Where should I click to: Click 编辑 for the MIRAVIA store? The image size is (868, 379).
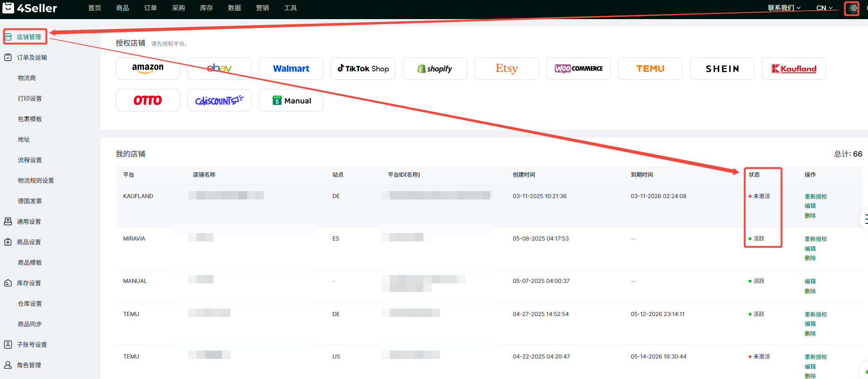[810, 249]
